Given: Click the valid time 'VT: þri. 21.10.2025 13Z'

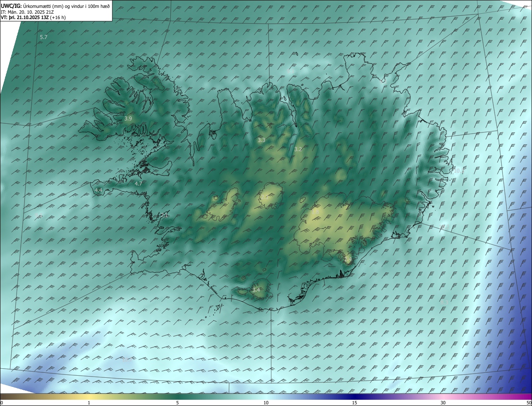Looking at the screenshot, I should pos(25,17).
